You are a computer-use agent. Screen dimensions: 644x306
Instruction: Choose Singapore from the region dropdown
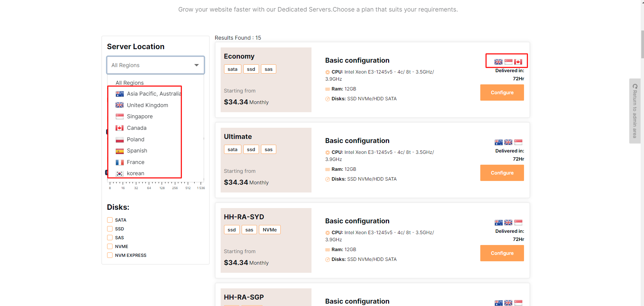(x=140, y=117)
